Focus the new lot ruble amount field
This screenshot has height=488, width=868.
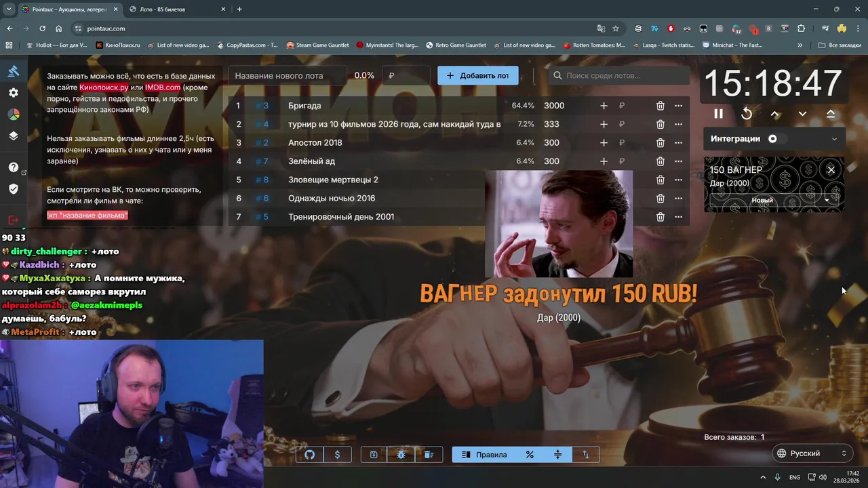pyautogui.click(x=406, y=76)
